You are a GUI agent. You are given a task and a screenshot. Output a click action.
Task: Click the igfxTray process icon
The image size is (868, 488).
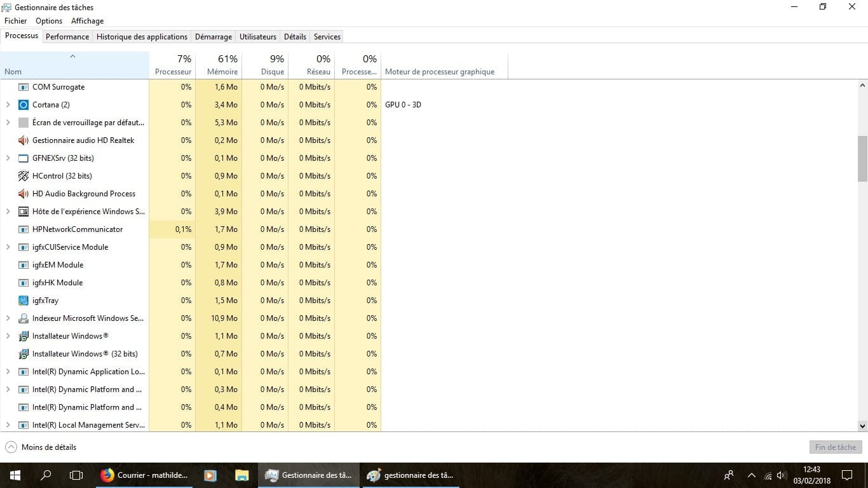coord(24,301)
